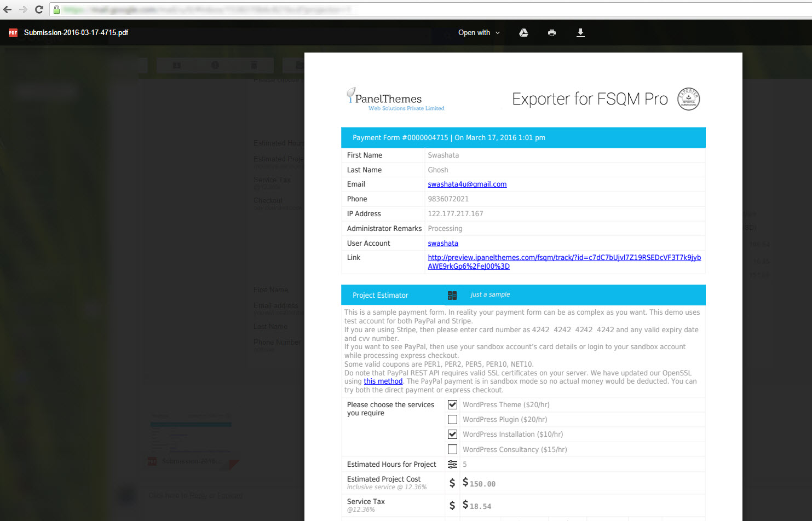
Task: Click the $18.54 service tax value
Action: pyautogui.click(x=477, y=505)
